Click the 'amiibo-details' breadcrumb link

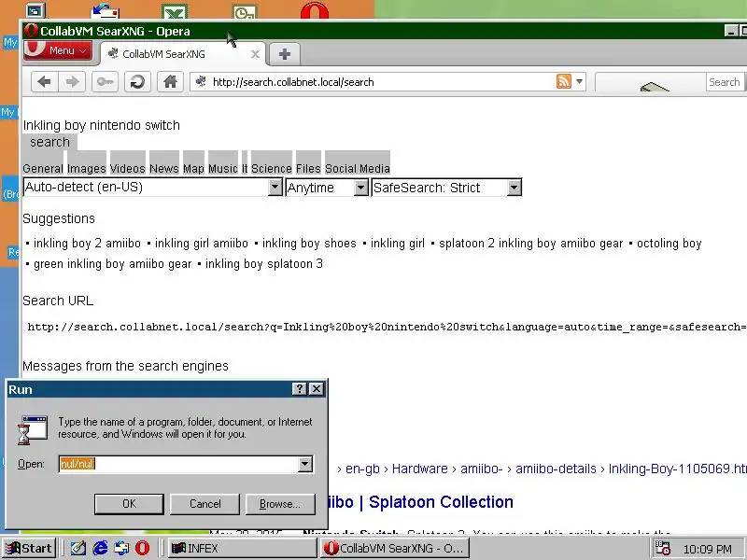pyautogui.click(x=556, y=469)
